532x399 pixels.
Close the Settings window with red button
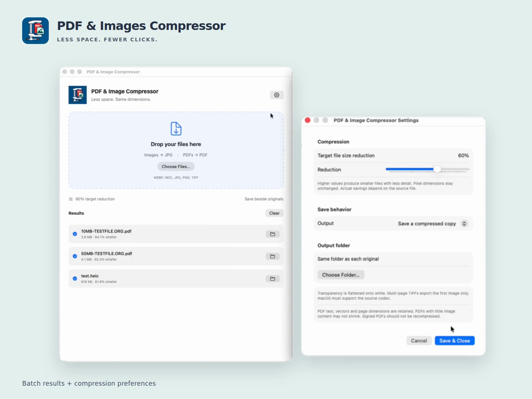[307, 120]
